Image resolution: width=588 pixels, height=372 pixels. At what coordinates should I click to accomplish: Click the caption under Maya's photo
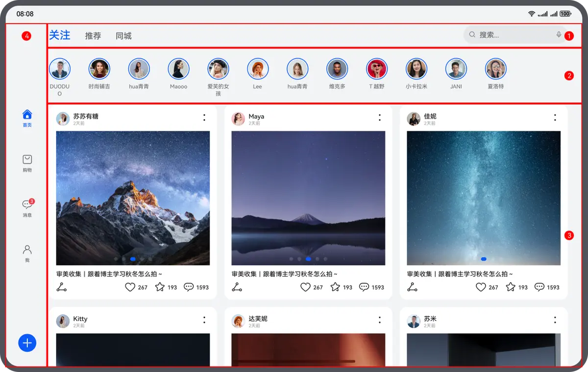tap(284, 274)
